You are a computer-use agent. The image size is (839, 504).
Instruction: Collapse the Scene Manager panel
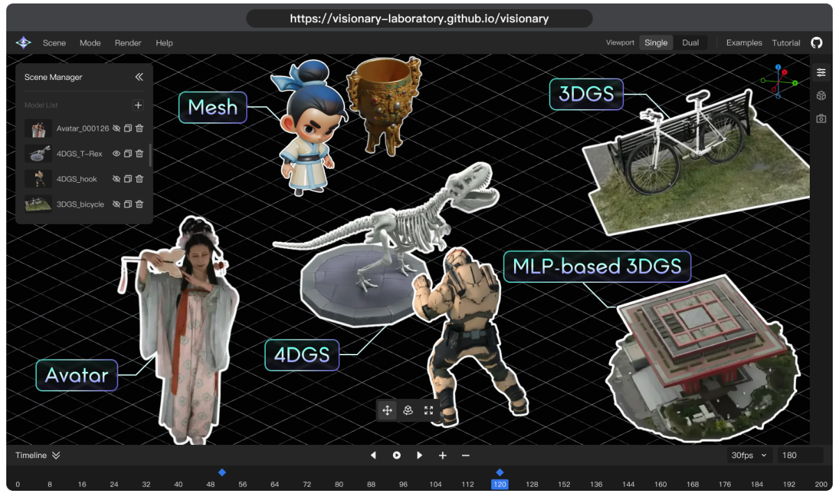(138, 77)
